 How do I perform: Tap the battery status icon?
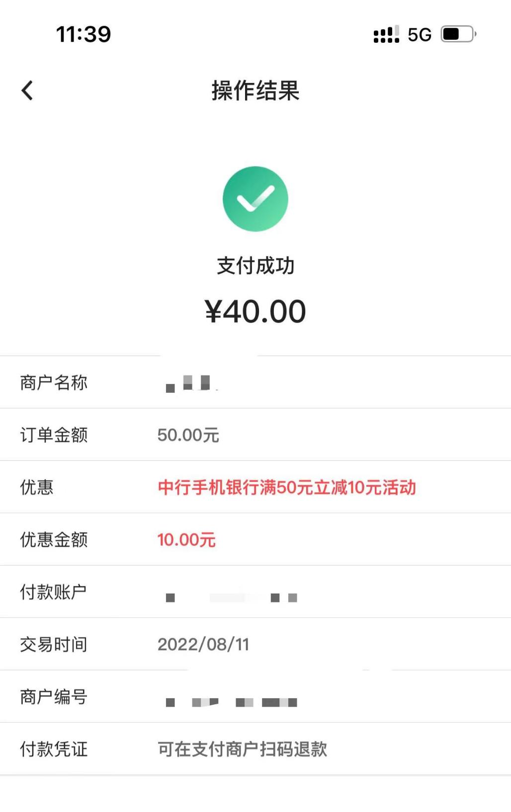[x=458, y=34]
